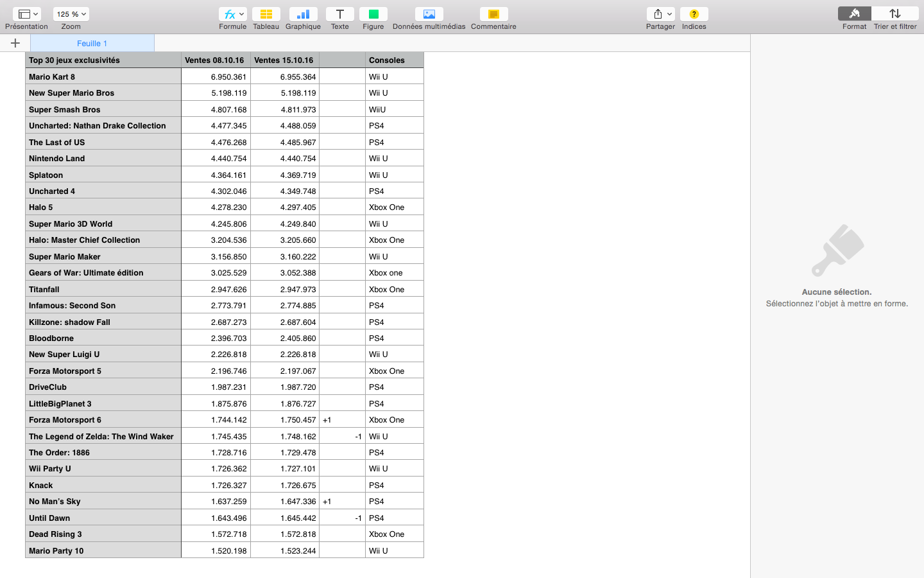Select Uncharted: Nathan Drake Collection cell
The image size is (924, 578).
(103, 126)
